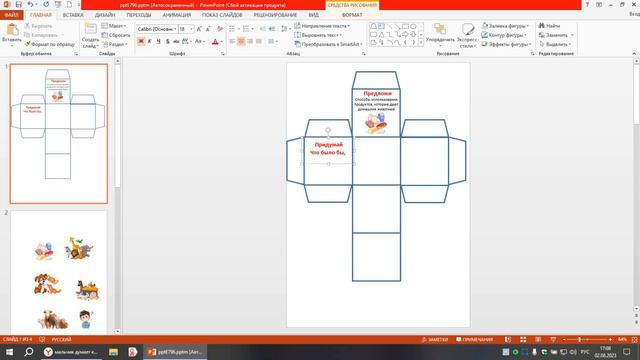Start slideshow from quick access toolbar
This screenshot has width=640, height=360.
58,4
